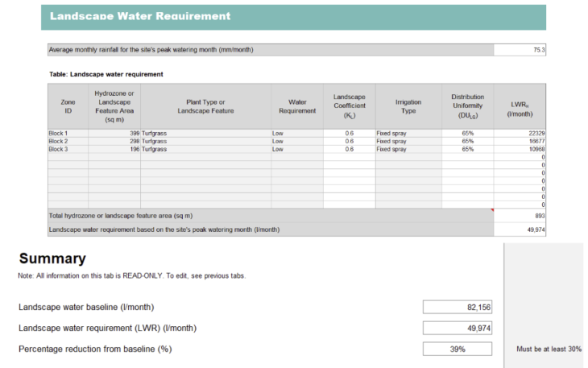Click Block 3 Turfgrass plant type cell
The image size is (588, 368).
[205, 149]
